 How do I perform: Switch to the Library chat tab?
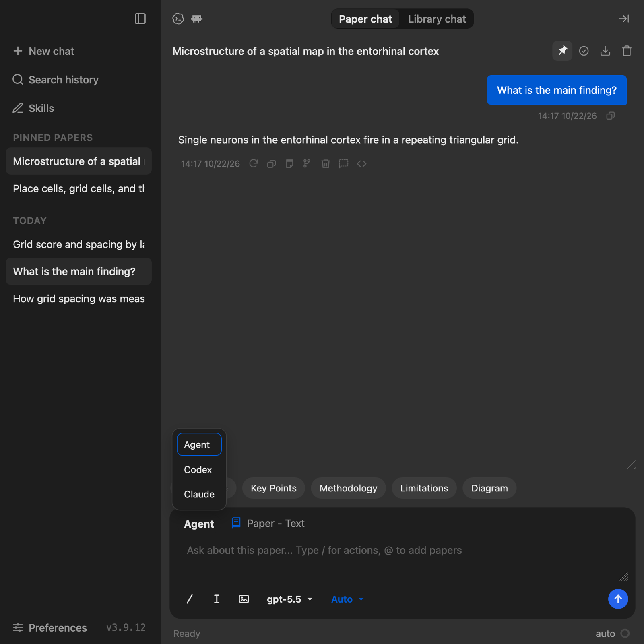click(437, 19)
